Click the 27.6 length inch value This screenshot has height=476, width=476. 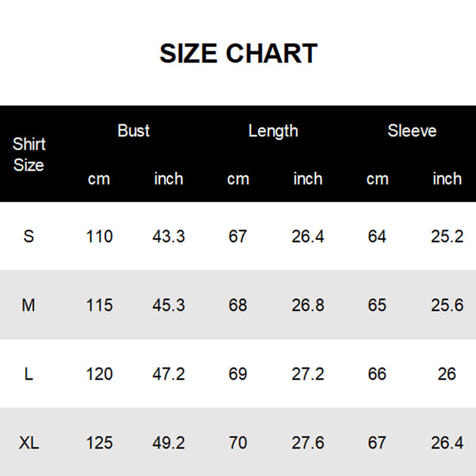pyautogui.click(x=308, y=443)
